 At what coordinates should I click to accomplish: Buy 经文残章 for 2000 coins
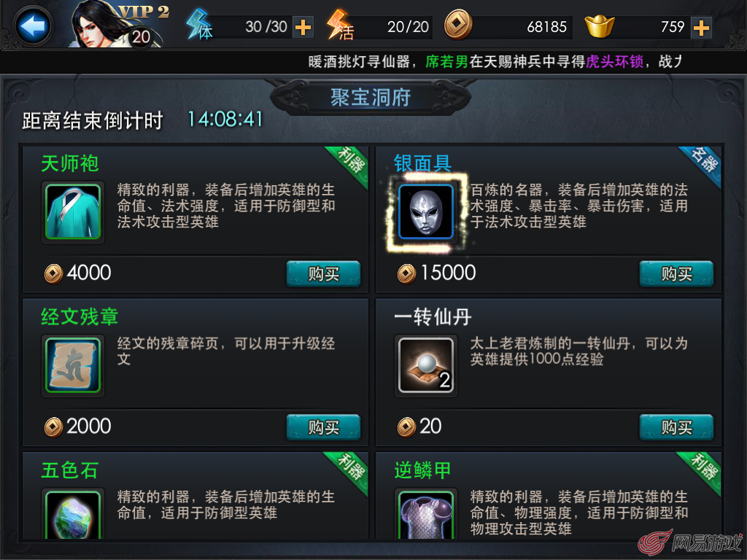click(323, 427)
